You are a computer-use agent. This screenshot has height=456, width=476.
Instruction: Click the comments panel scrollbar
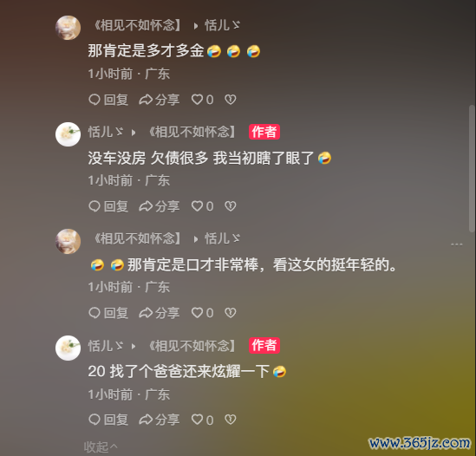472,168
